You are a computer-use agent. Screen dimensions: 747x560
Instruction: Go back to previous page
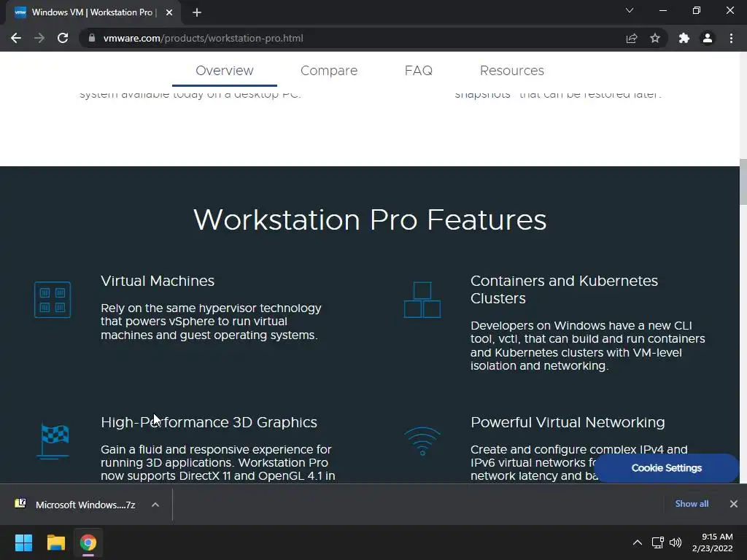[16, 38]
